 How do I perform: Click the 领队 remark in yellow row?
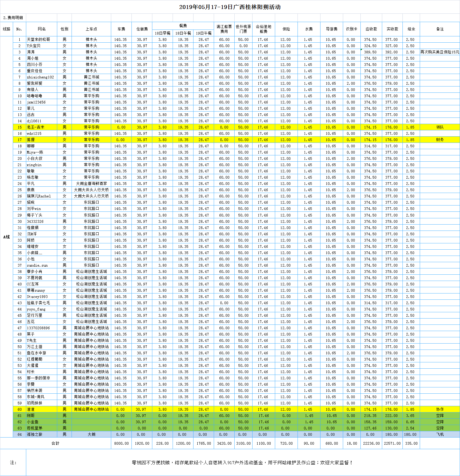click(x=440, y=127)
